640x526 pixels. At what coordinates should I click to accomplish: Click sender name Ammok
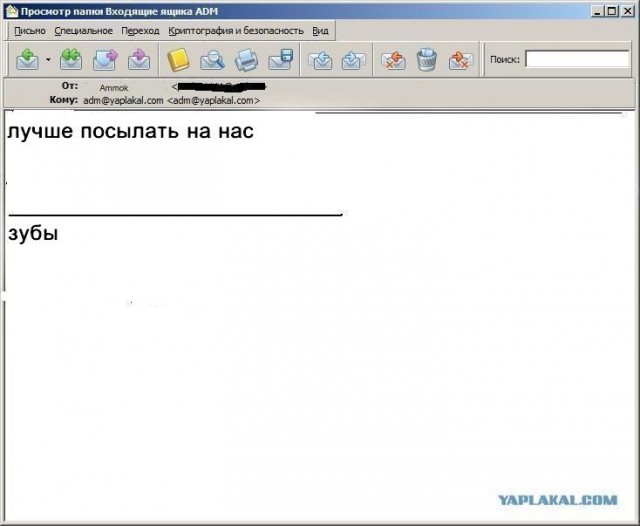pyautogui.click(x=114, y=88)
